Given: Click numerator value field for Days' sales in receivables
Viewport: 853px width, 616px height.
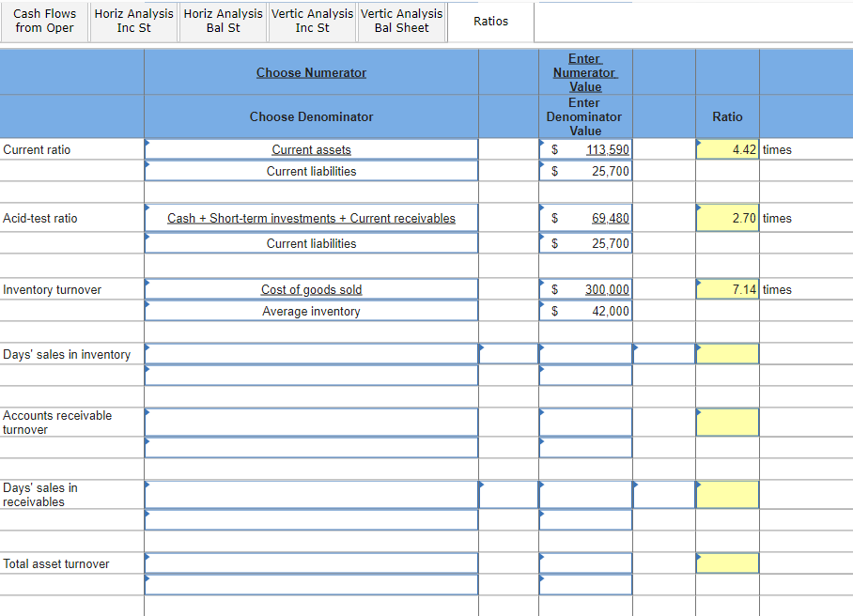Looking at the screenshot, I should click(586, 495).
